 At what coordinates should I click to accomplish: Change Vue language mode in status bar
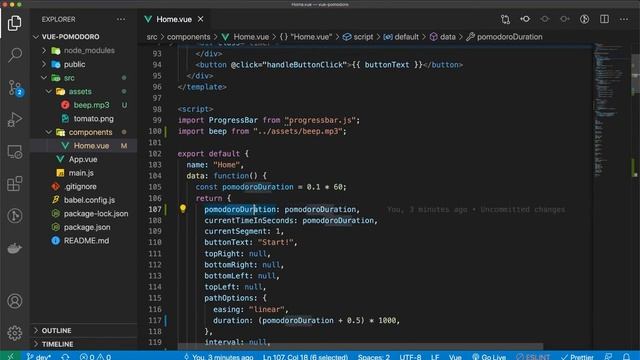455,356
